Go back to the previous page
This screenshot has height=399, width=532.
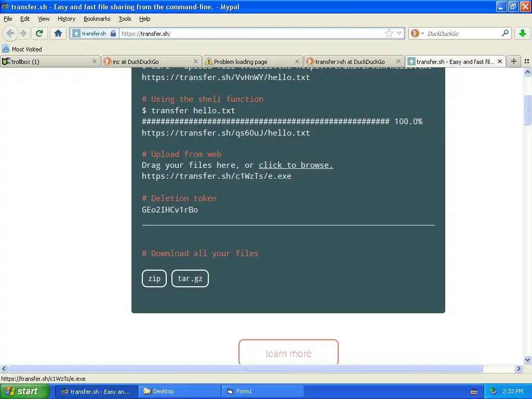10,33
